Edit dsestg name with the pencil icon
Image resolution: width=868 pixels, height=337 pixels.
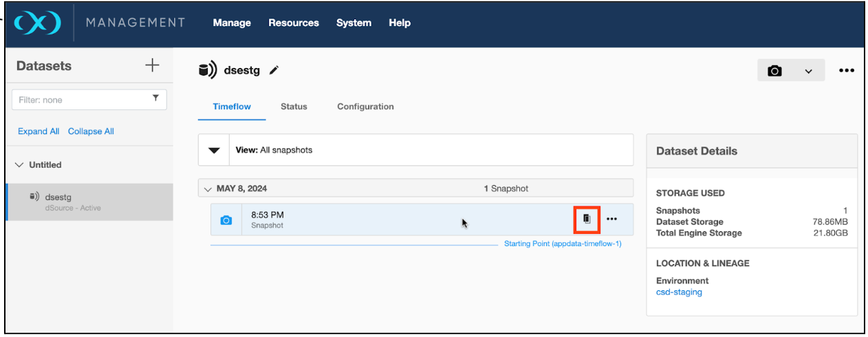tap(274, 70)
